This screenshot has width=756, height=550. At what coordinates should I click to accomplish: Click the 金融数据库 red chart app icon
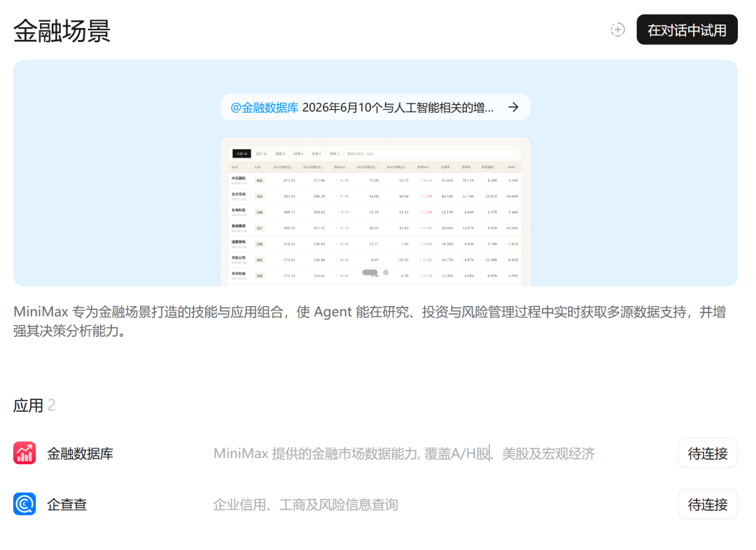[24, 453]
